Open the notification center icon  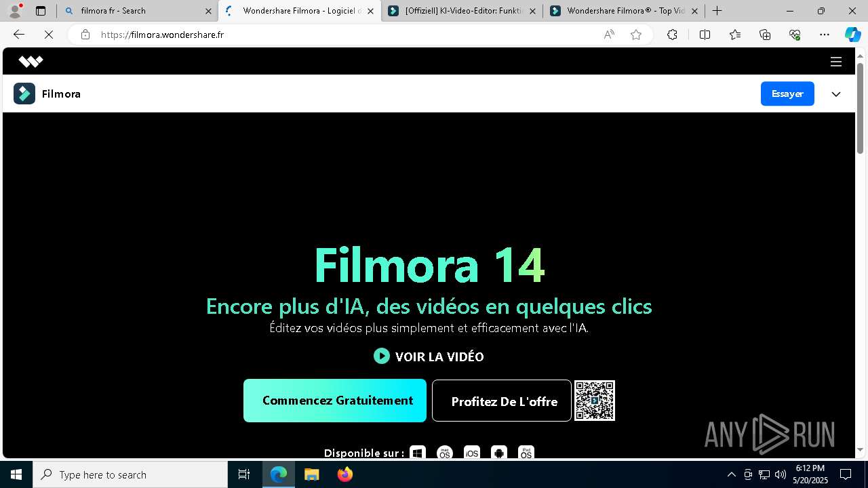[x=846, y=474]
